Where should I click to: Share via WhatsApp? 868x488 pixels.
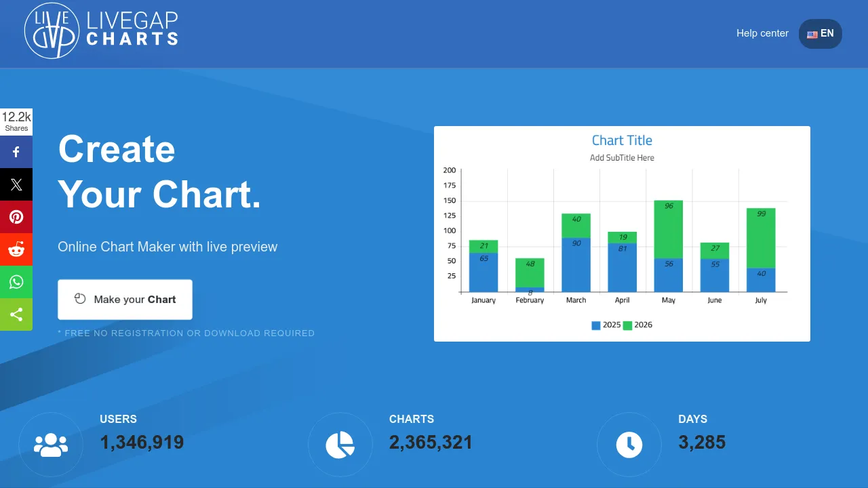coord(16,282)
